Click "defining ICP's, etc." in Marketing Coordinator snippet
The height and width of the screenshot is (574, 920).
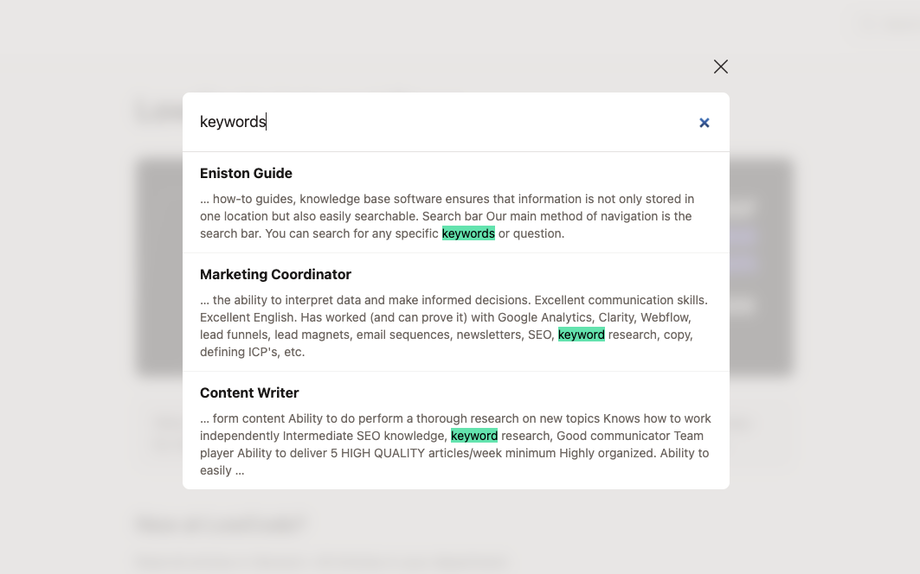pyautogui.click(x=252, y=352)
